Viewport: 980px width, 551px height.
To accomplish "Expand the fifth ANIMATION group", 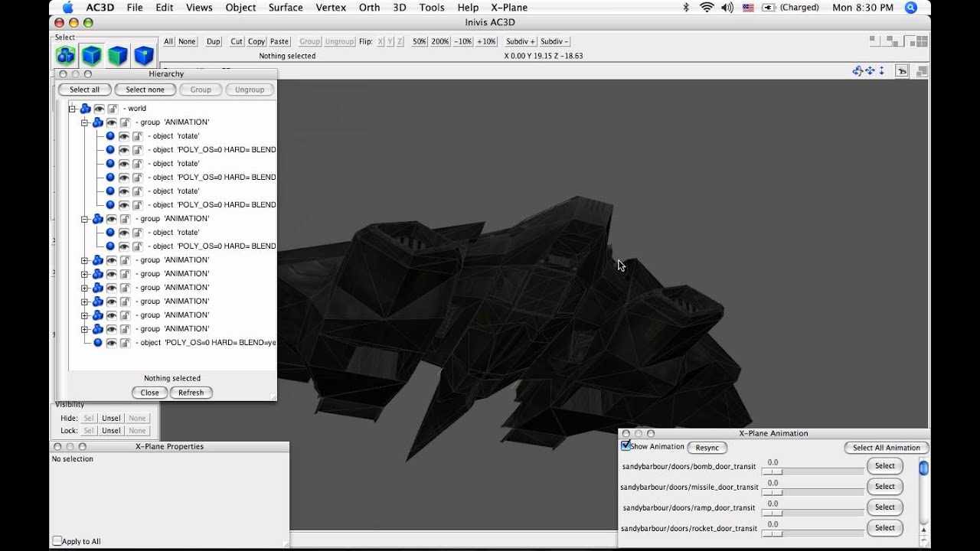I will point(85,288).
